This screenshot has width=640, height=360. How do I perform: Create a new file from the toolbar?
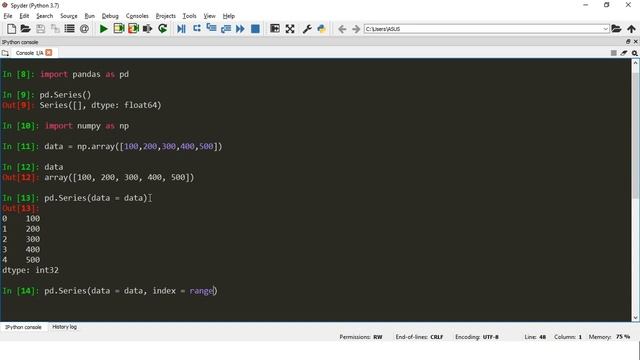point(11,29)
